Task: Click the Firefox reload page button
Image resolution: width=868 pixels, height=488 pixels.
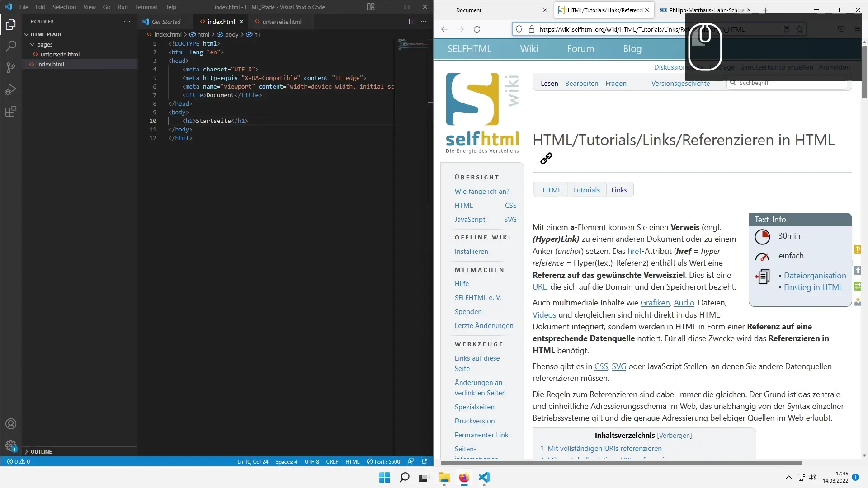Action: (476, 29)
